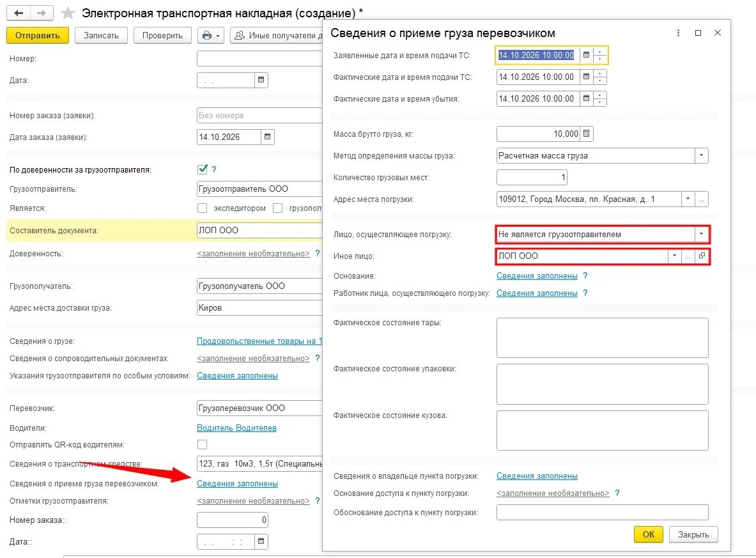Click the Отправить button
Image resolution: width=756 pixels, height=558 pixels.
click(x=38, y=35)
